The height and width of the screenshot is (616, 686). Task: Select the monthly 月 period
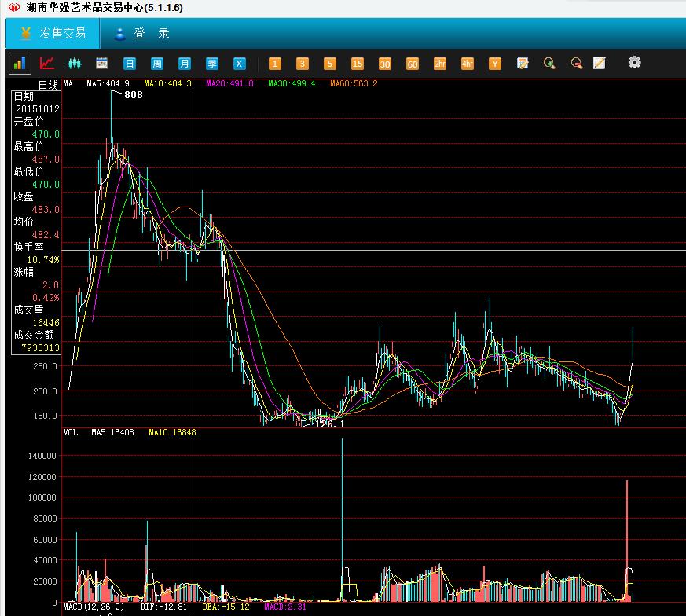coord(184,64)
